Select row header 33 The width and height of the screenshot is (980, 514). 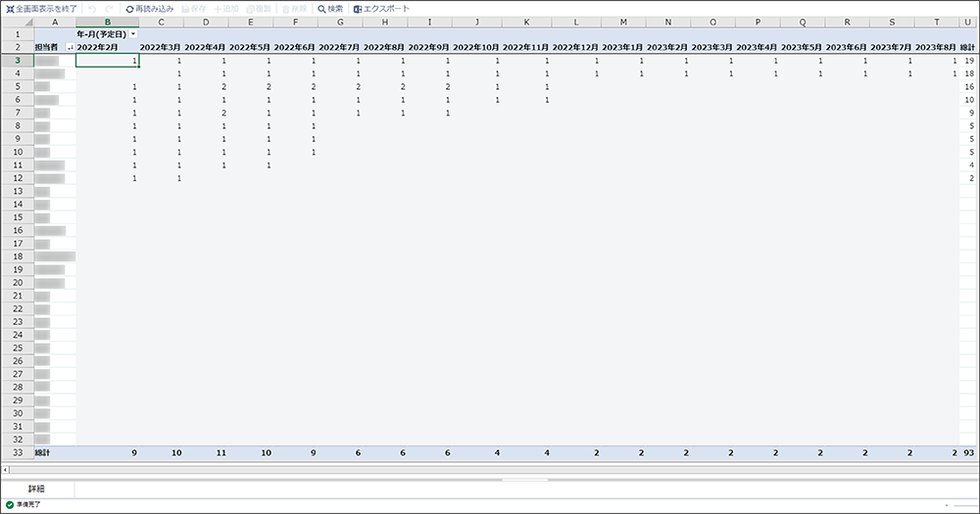pos(18,453)
